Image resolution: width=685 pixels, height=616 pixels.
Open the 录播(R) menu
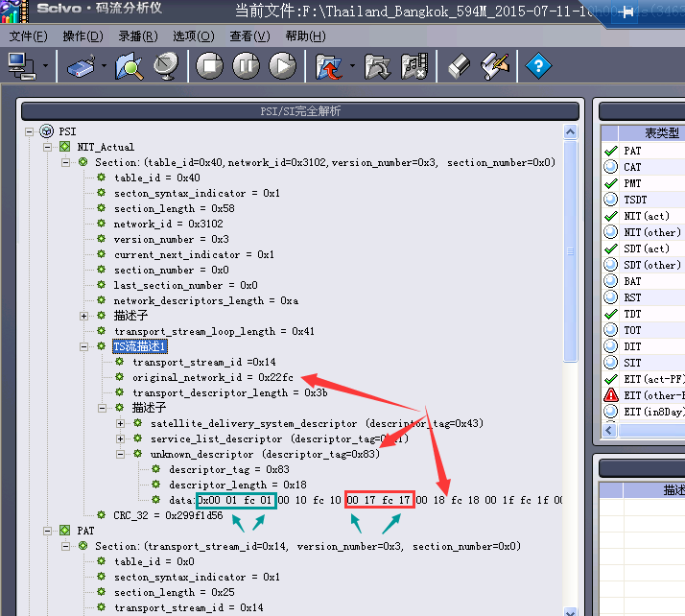pos(138,36)
